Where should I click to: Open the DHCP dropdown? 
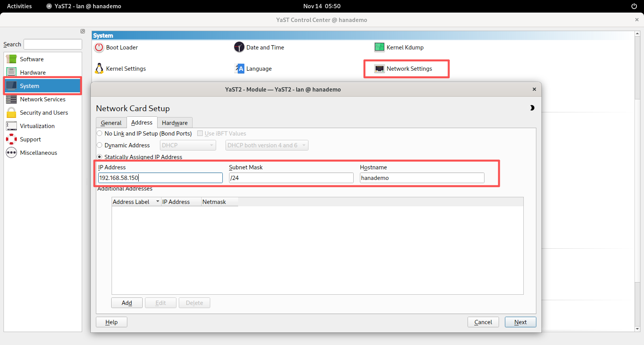188,145
